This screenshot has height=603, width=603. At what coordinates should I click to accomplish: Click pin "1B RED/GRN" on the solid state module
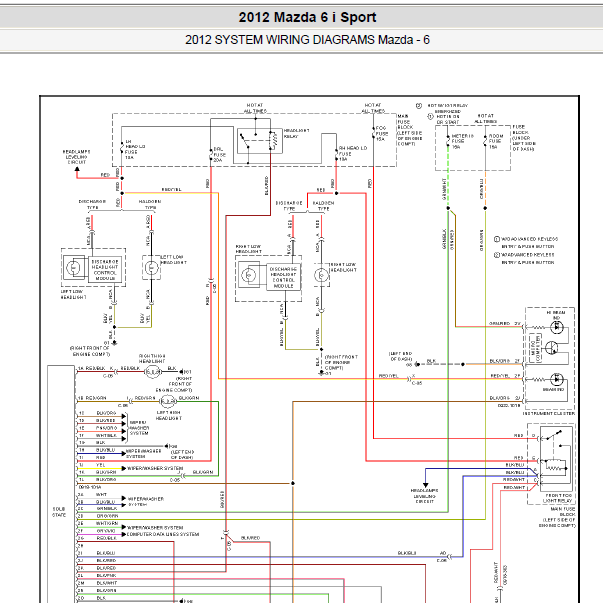(93, 398)
